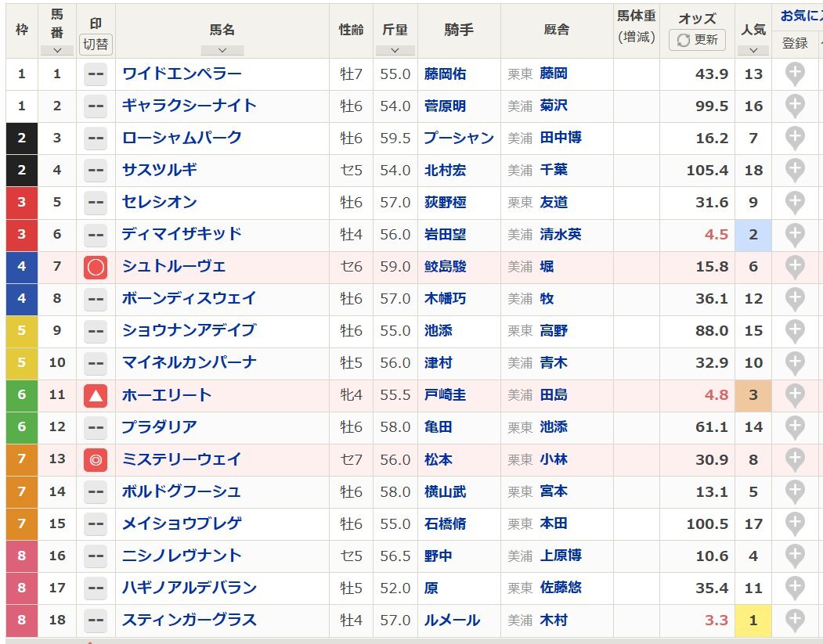Viewport: 823px width, 644px height.
Task: Register ローシャムパーク via its pin icon
Action: [795, 138]
